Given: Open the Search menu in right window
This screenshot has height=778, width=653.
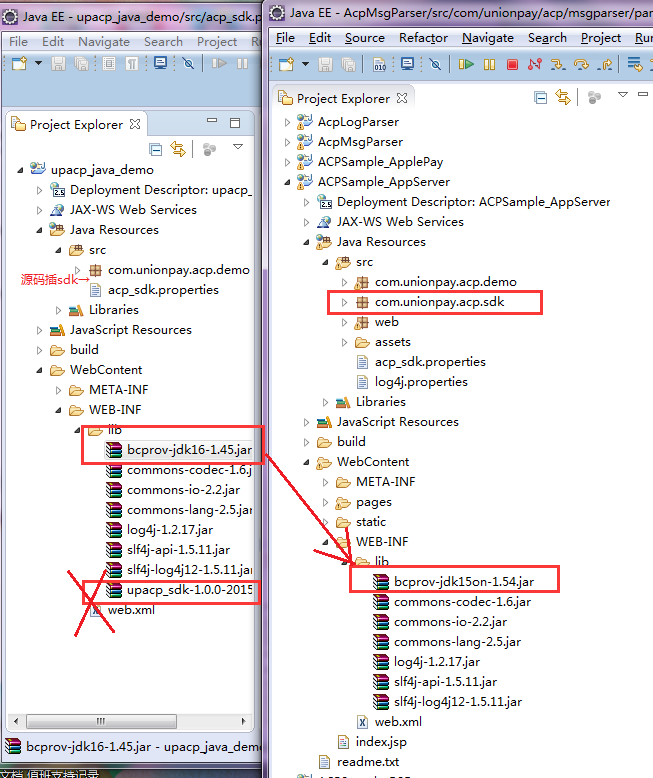Looking at the screenshot, I should [x=547, y=38].
